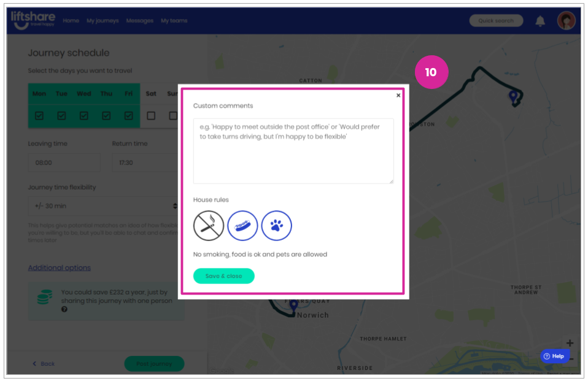Uncheck the Wednesday checkbox

[84, 115]
